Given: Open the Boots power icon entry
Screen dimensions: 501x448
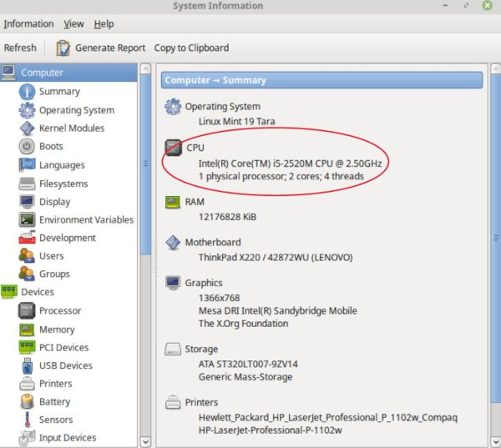Looking at the screenshot, I should 26,147.
